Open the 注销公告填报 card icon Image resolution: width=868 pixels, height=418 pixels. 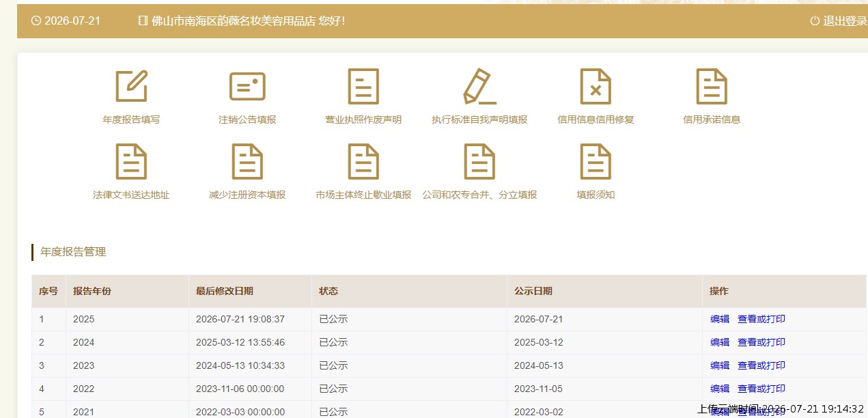pyautogui.click(x=247, y=86)
